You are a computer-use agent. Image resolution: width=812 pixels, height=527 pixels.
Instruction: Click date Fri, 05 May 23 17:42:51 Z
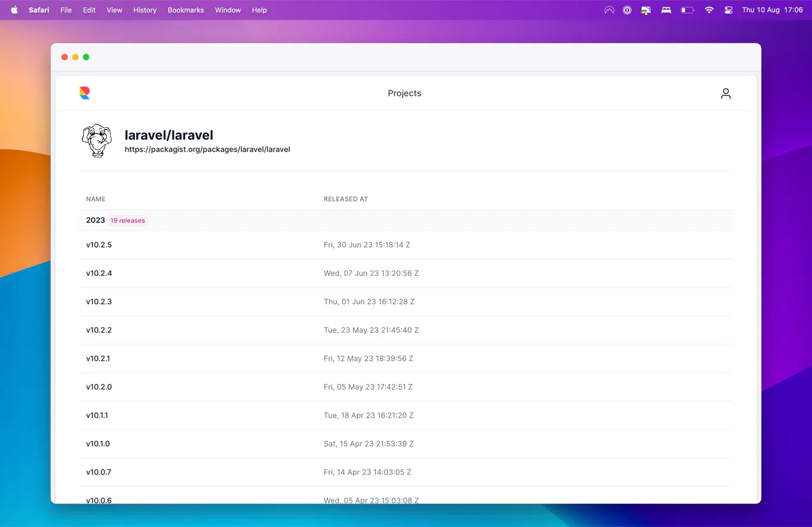pyautogui.click(x=368, y=387)
